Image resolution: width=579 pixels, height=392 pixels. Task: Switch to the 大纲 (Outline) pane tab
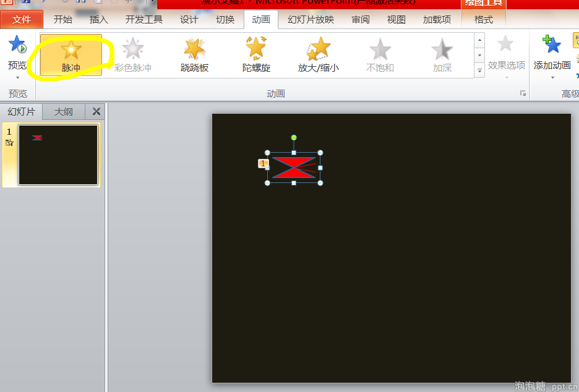pyautogui.click(x=64, y=112)
